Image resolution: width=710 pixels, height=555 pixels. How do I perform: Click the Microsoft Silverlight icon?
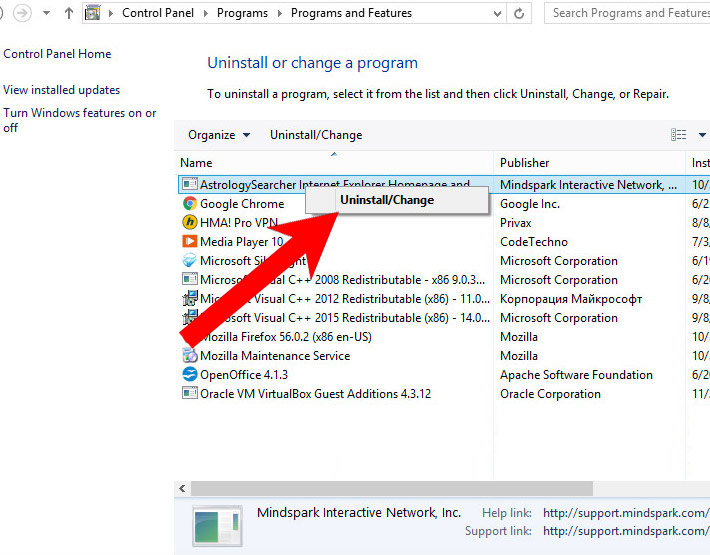click(190, 260)
